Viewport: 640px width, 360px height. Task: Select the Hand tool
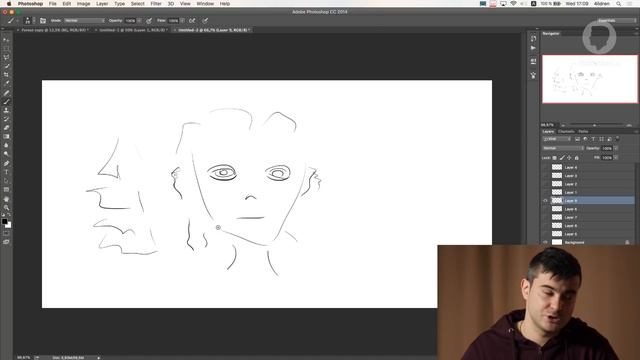click(x=6, y=199)
